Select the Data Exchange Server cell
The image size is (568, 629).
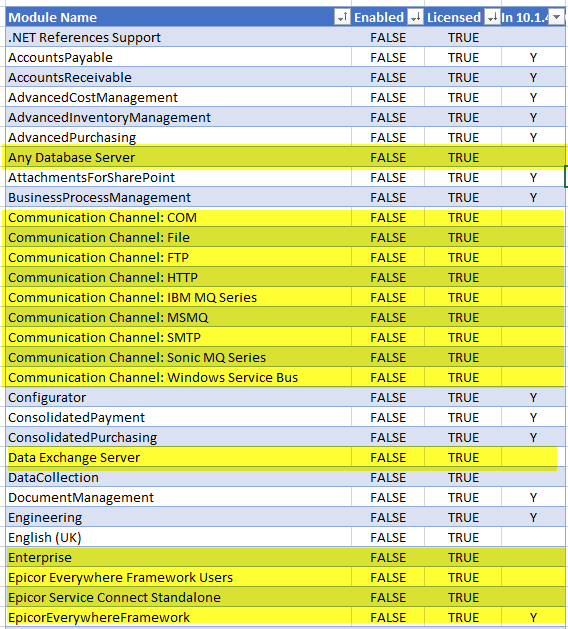[x=179, y=457]
